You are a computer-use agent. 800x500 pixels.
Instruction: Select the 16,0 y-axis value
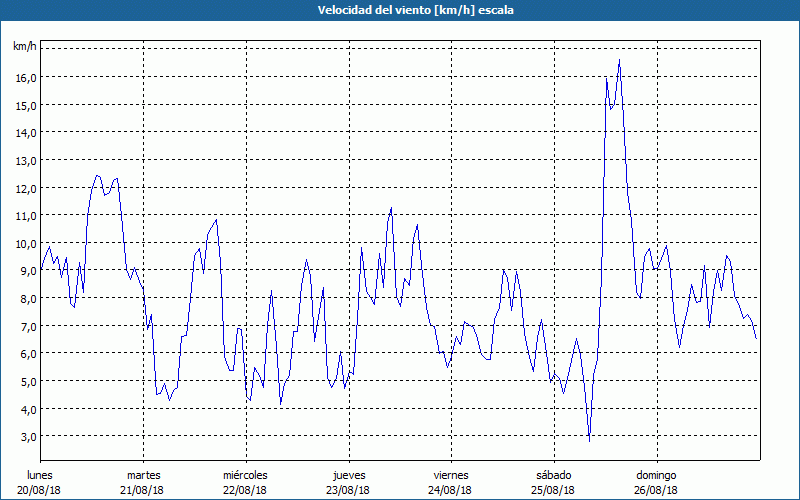(26, 78)
